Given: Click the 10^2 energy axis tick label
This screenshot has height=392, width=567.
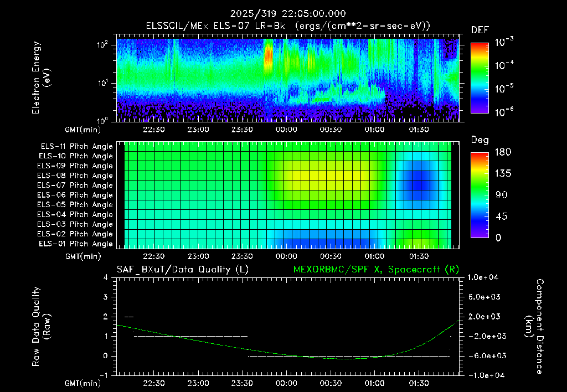Looking at the screenshot, I should (102, 45).
